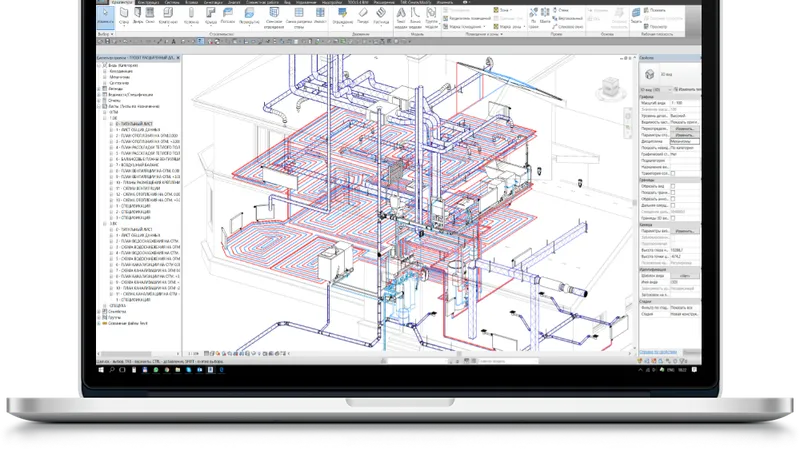
Task: Open the Совместная работа ribbon tab
Action: 262,3
